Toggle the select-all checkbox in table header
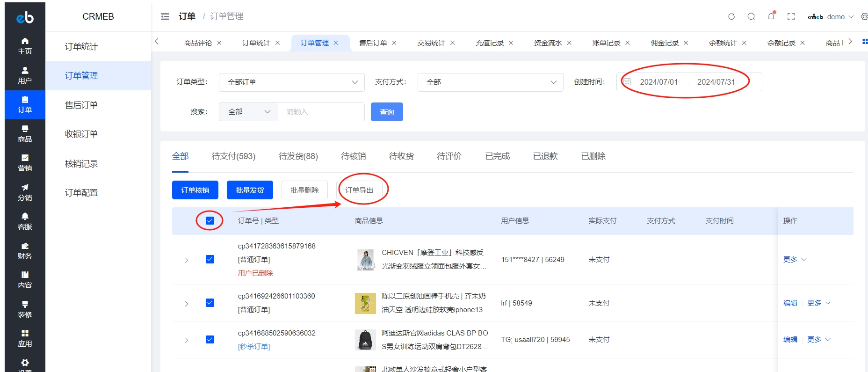Screen dimensions: 868x372 pyautogui.click(x=210, y=220)
